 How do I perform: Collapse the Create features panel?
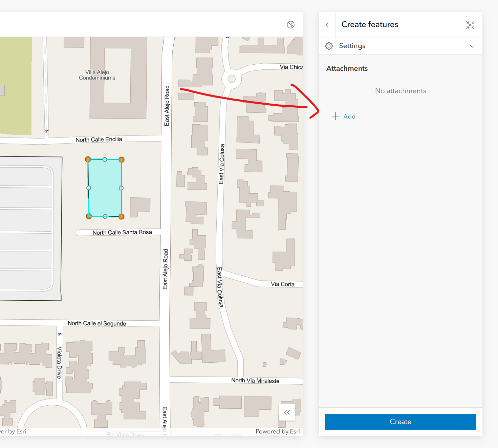click(x=470, y=25)
